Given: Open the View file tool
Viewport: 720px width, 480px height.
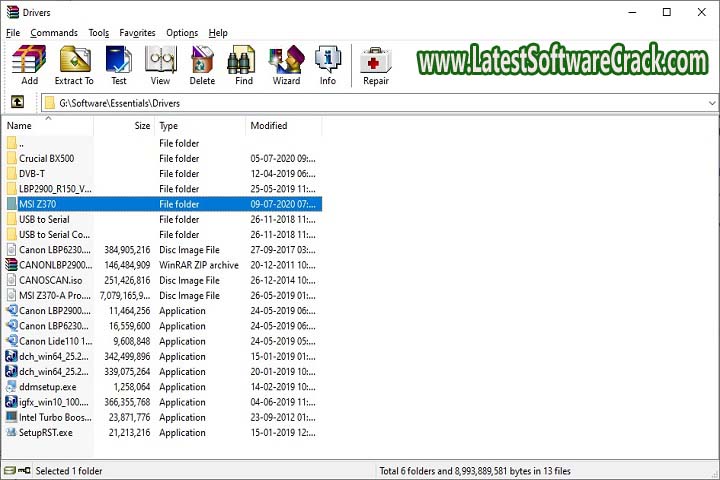Looking at the screenshot, I should [x=160, y=65].
